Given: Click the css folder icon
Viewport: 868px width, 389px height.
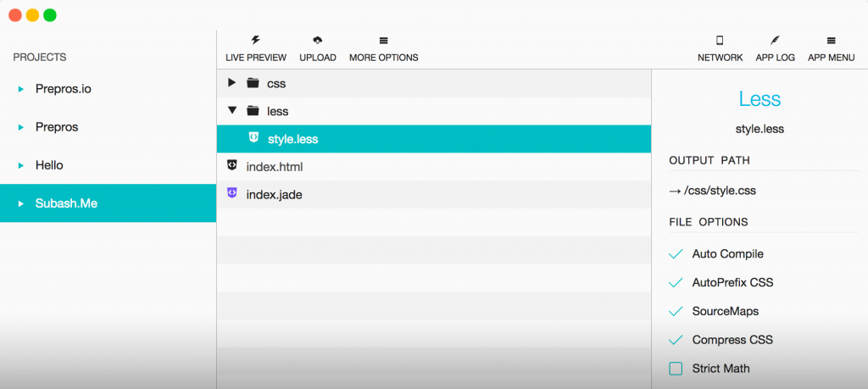Looking at the screenshot, I should tap(253, 83).
